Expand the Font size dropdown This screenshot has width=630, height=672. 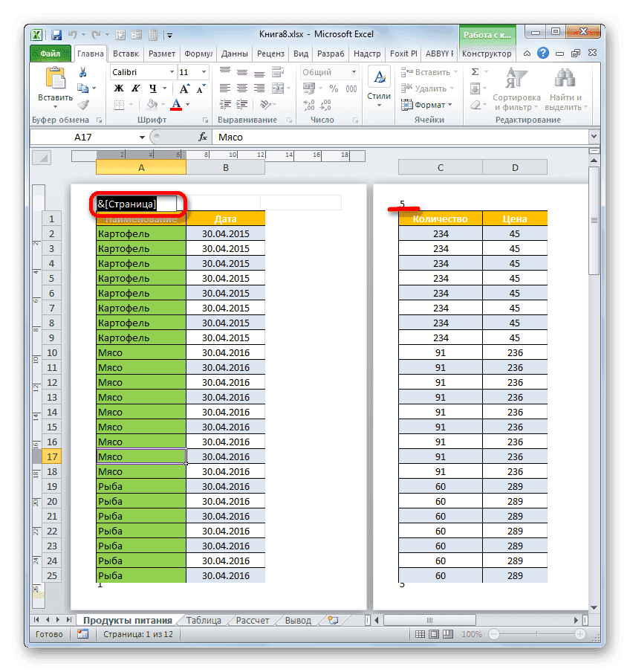(203, 72)
